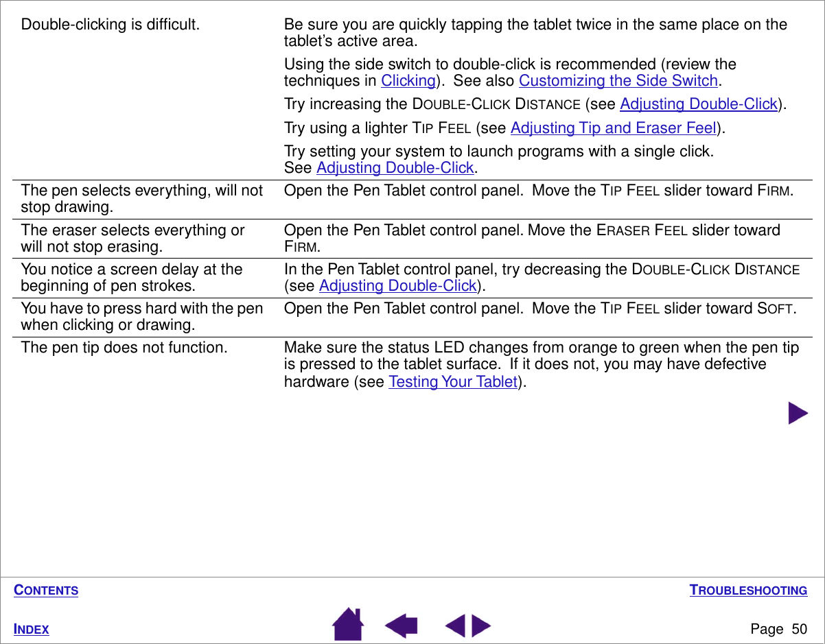
Task: Open the Contents link
Action: pos(46,591)
